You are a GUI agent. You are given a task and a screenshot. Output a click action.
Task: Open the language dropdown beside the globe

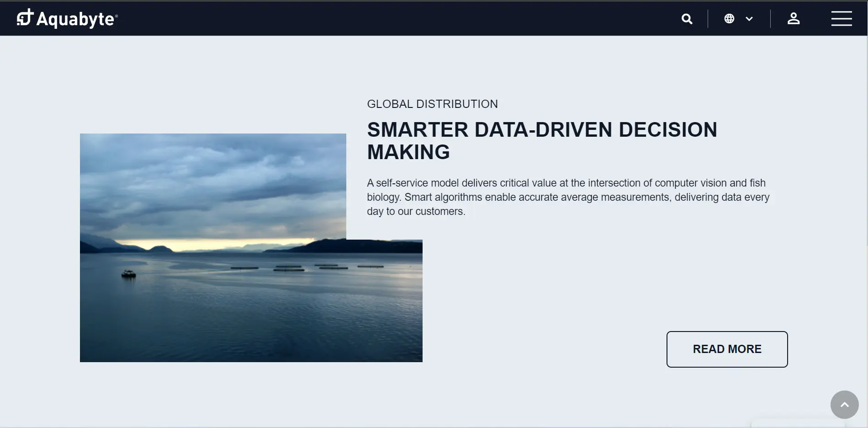point(749,19)
